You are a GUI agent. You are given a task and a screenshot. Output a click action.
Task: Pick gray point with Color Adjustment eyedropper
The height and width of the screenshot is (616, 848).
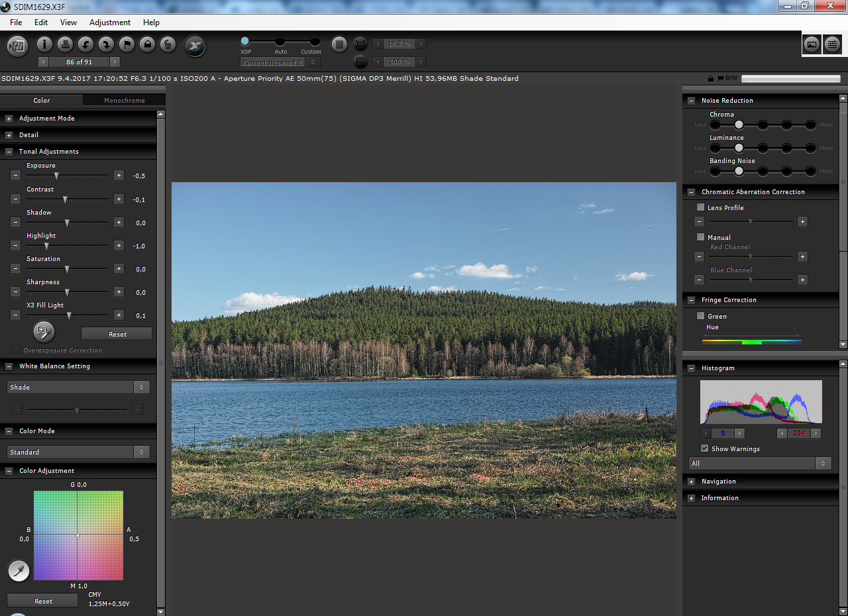(x=19, y=570)
